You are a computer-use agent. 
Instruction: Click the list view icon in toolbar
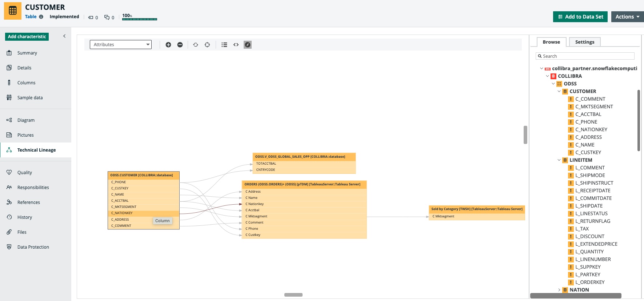224,45
